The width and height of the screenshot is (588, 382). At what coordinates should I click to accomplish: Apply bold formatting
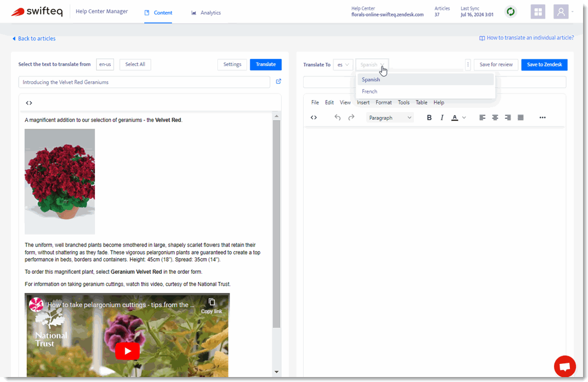[x=429, y=118]
